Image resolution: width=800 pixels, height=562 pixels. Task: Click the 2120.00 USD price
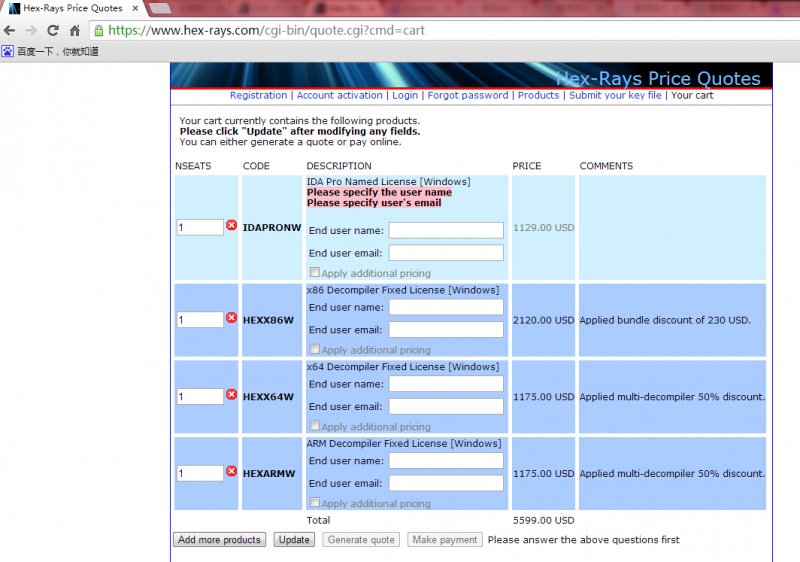point(543,320)
